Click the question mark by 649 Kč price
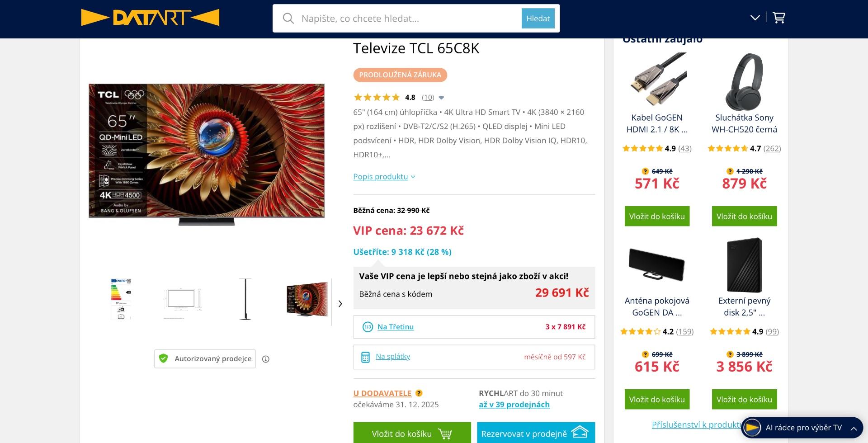Viewport: 868px width, 443px height. (x=645, y=171)
